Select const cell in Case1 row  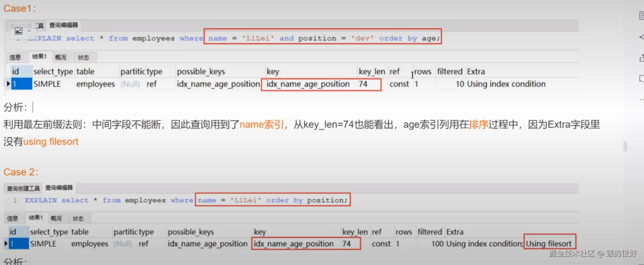[399, 84]
